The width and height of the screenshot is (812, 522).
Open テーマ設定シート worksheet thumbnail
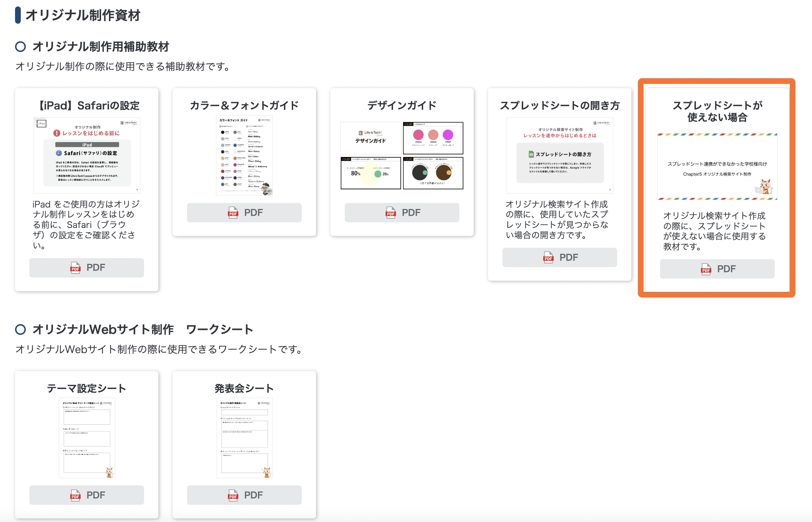87,438
